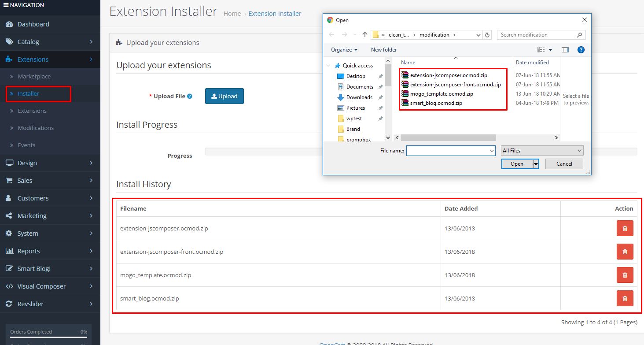The height and width of the screenshot is (345, 644).
Task: Open the Events submenu item
Action: [x=26, y=145]
